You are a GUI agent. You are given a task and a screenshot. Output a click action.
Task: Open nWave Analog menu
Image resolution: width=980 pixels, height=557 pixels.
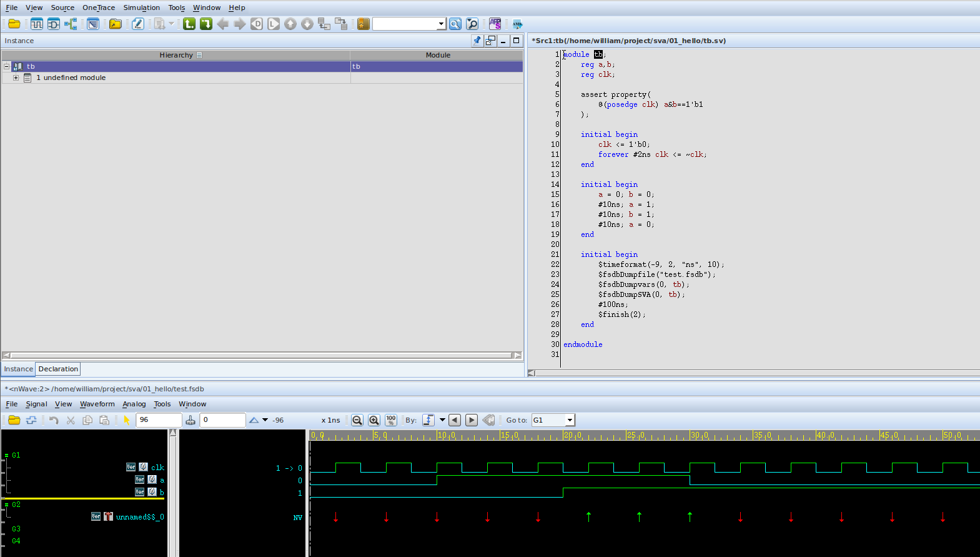click(x=134, y=404)
